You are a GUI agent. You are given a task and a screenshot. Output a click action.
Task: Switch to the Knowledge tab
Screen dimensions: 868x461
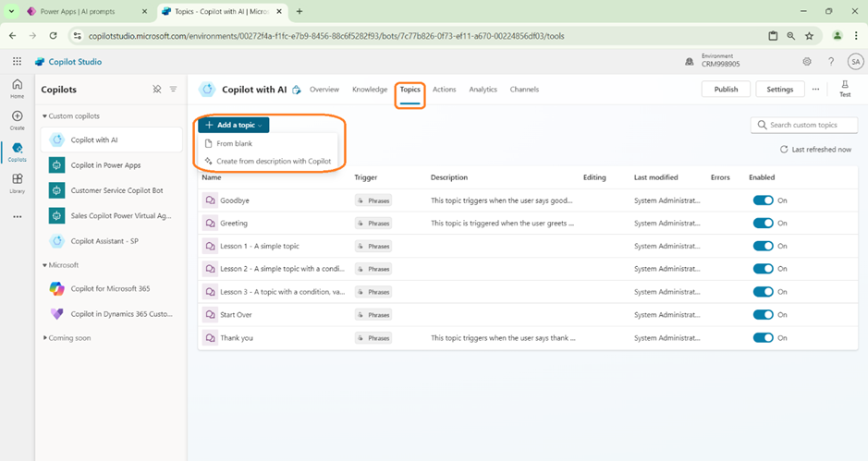point(370,90)
